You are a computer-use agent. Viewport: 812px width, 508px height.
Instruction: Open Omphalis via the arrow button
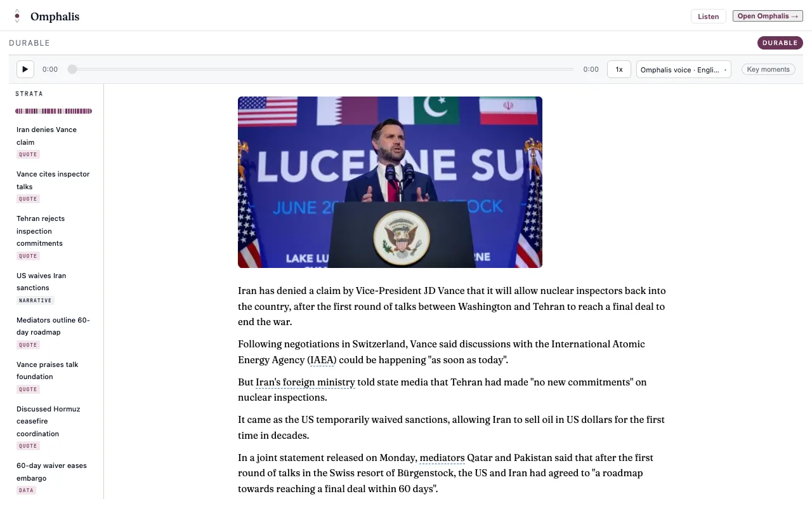click(768, 16)
